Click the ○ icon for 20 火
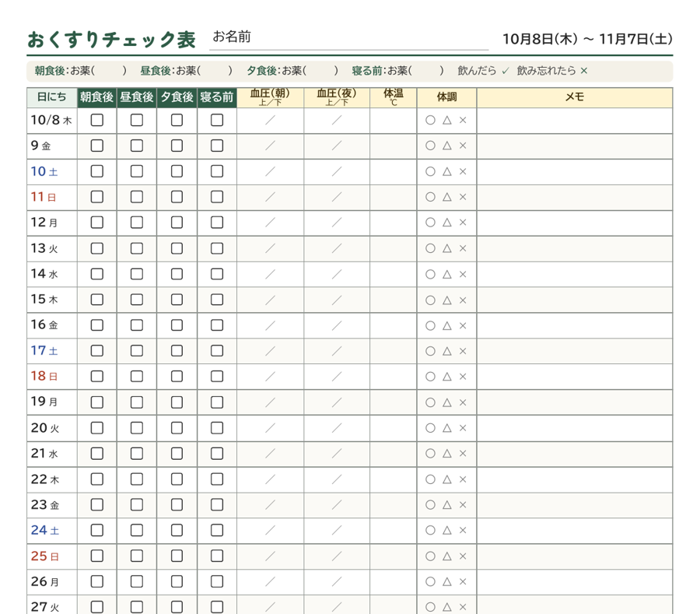The width and height of the screenshot is (700, 614). click(430, 428)
